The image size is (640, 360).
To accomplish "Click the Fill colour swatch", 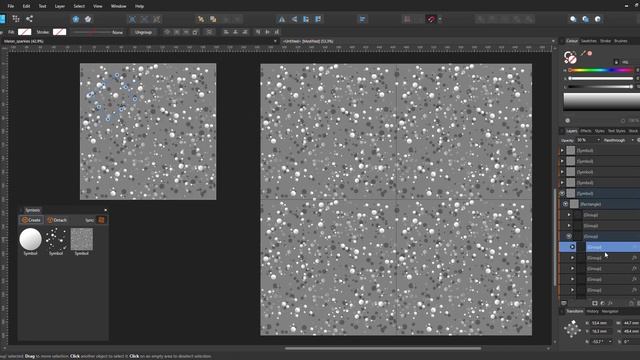I will tap(24, 32).
